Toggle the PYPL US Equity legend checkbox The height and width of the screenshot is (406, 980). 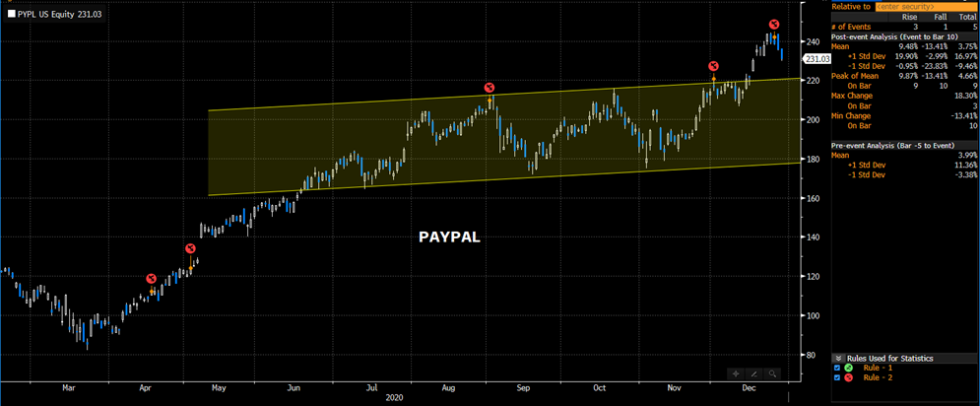pos(11,13)
